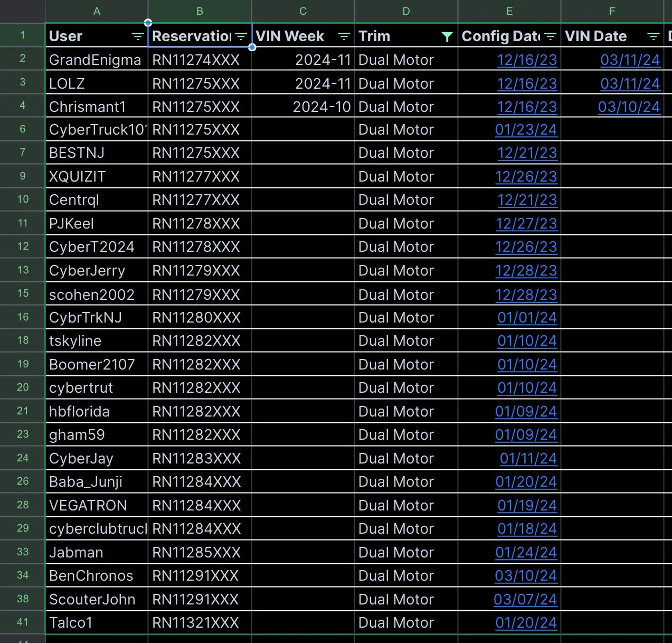Select CyberJay's RN11283XXX reservation cell
The height and width of the screenshot is (643, 672).
click(x=200, y=458)
